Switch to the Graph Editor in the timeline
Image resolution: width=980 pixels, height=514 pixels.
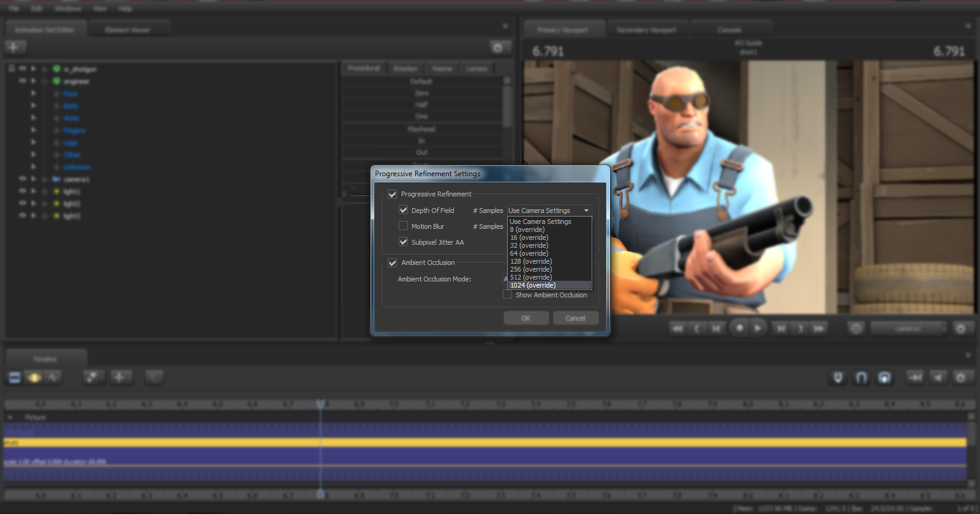click(53, 378)
